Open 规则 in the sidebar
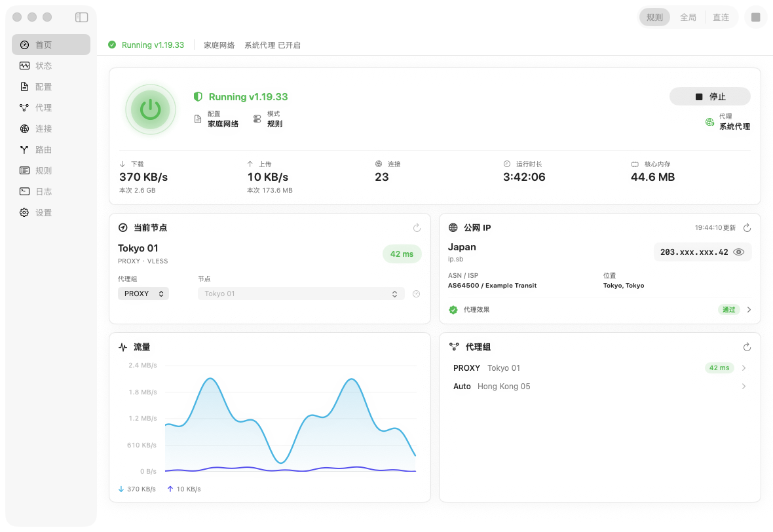Screen dimensions: 773x532 tap(51, 170)
